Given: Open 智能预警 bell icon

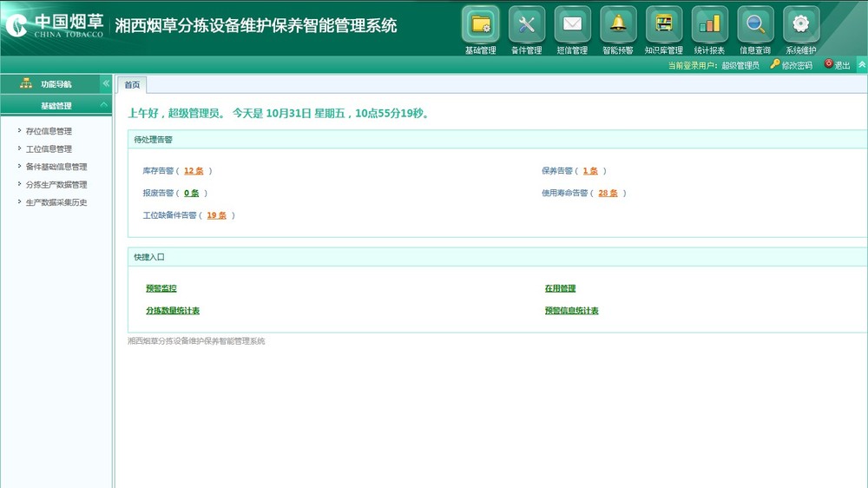Looking at the screenshot, I should [x=618, y=24].
